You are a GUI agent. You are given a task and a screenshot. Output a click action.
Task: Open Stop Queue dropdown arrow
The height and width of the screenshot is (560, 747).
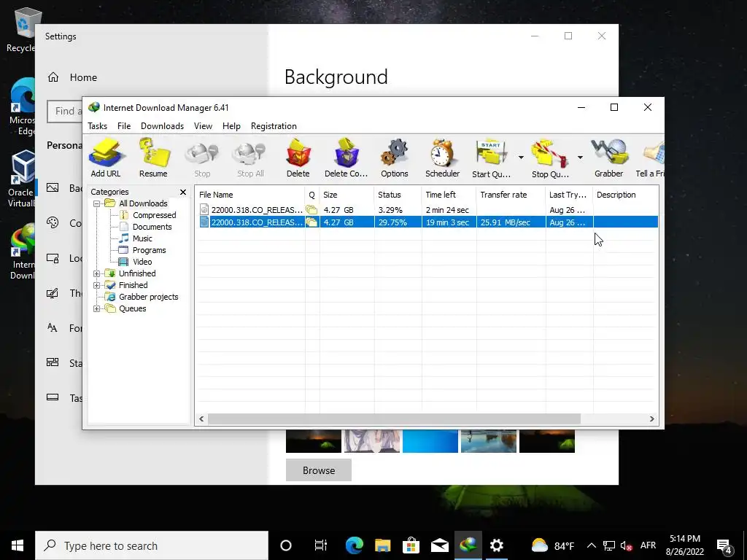(580, 157)
